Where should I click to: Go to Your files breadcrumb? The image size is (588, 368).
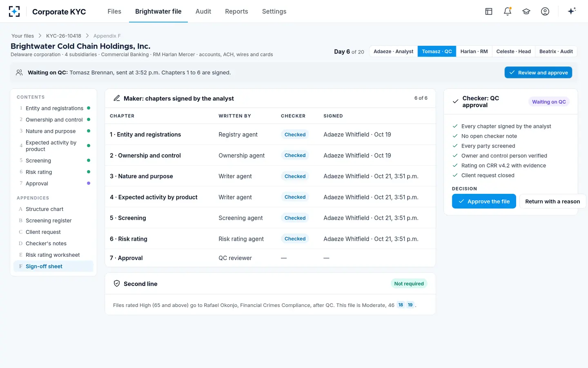click(23, 36)
